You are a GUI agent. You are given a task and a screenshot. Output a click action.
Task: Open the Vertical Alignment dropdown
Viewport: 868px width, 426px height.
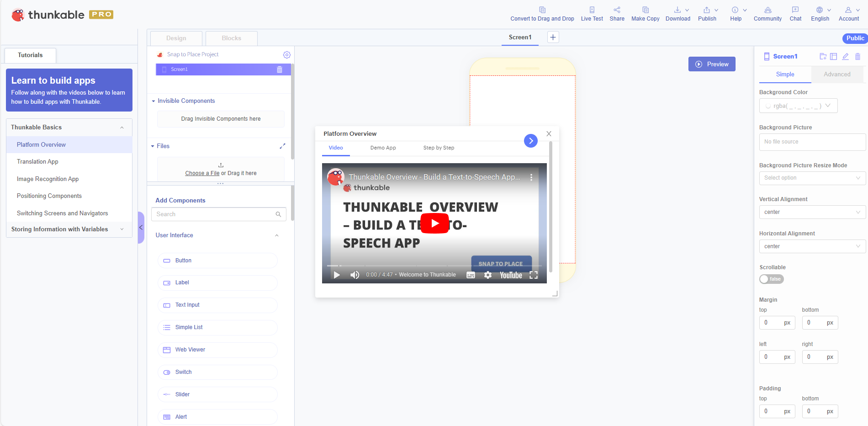coord(812,212)
